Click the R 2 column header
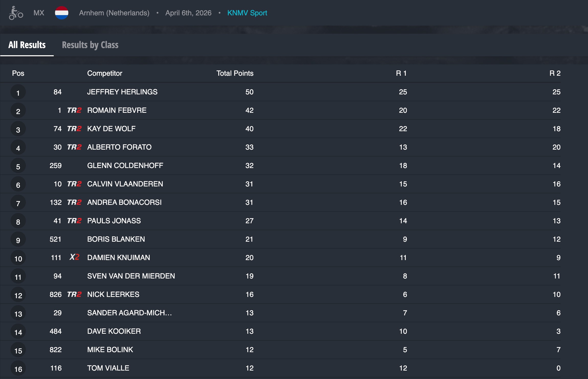The image size is (588, 379). click(555, 73)
